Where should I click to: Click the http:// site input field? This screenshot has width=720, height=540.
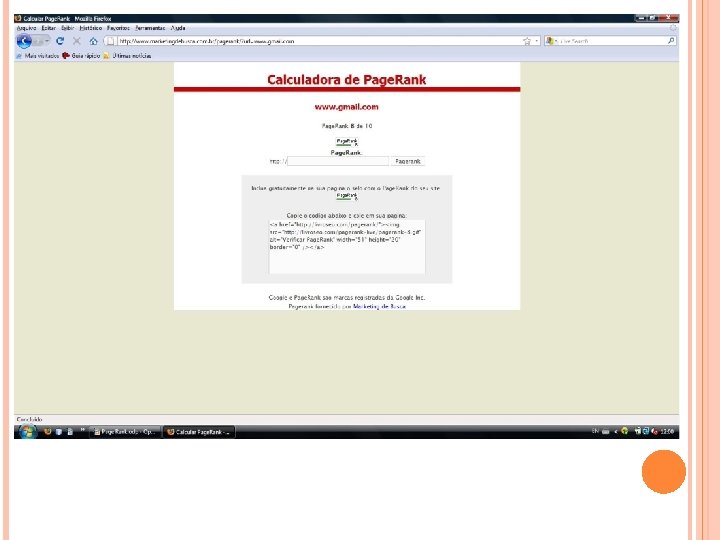[x=338, y=161]
